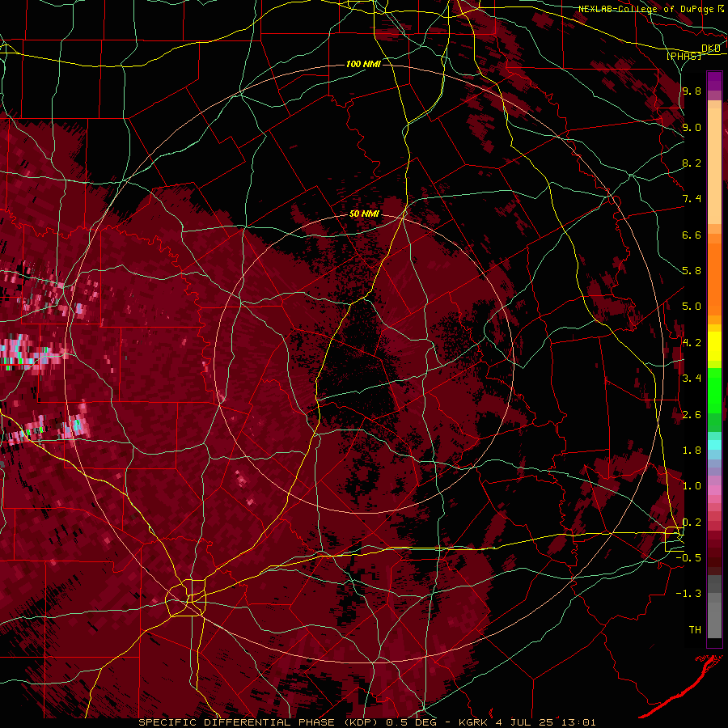Click the 3.4 value on the color scale
Image resolution: width=728 pixels, height=728 pixels.
[692, 379]
